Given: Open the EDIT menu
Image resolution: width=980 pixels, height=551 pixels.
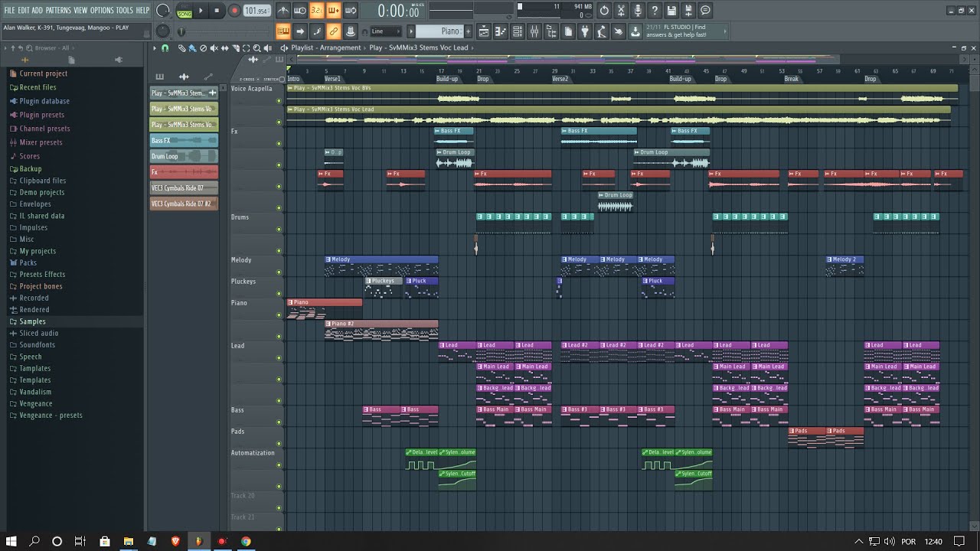Looking at the screenshot, I should tap(24, 10).
